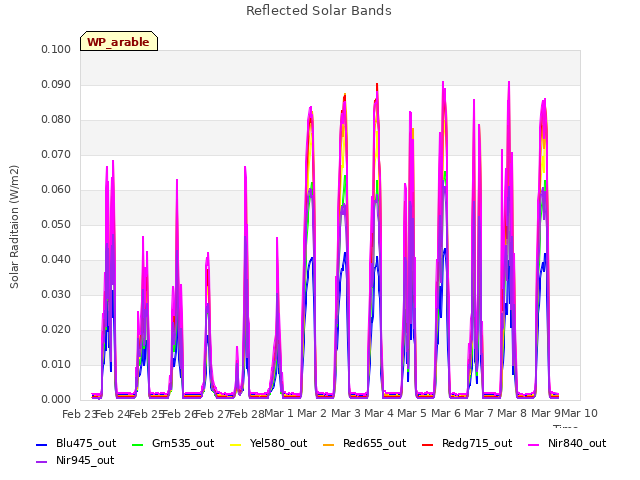The height and width of the screenshot is (480, 640).
Task: Click the 0.040 y-axis tick label
Action: coord(56,260)
